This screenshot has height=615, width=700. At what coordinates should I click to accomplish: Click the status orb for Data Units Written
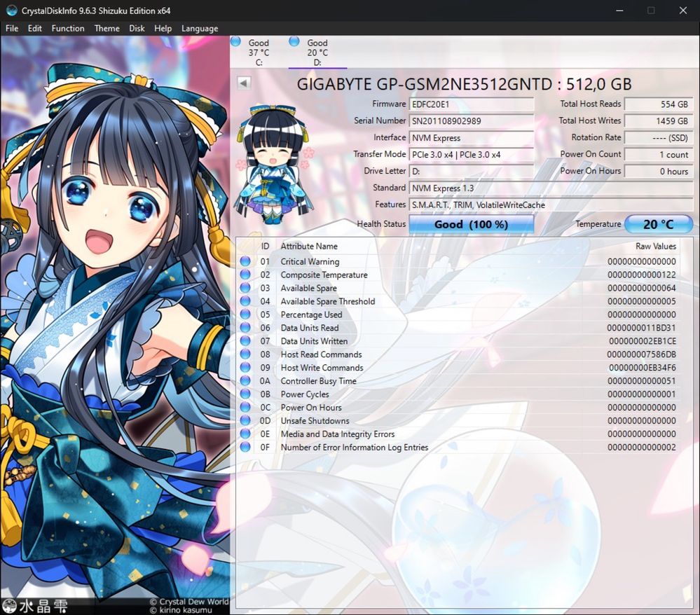point(245,341)
